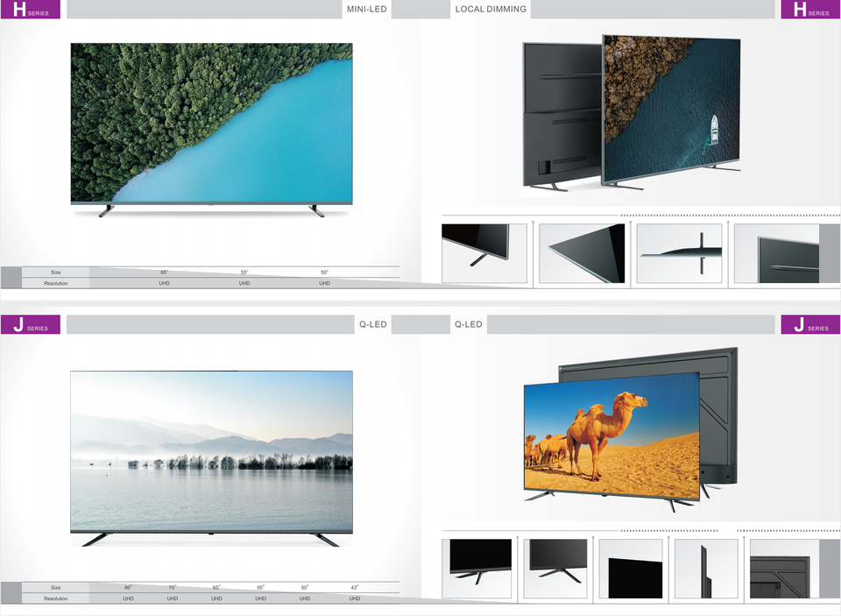Click the purple J Series badge on the left page
841x616 pixels.
[30, 324]
